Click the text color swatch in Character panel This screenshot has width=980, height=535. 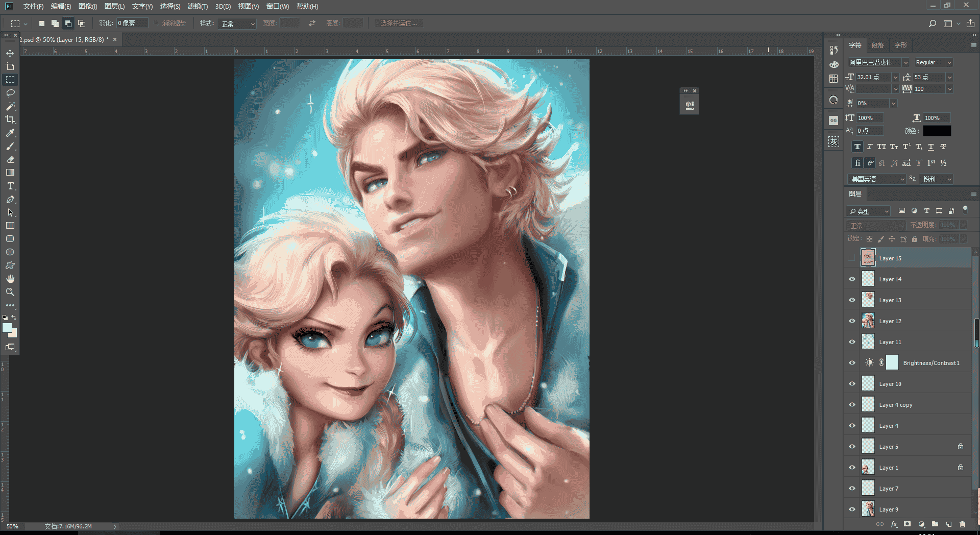[937, 131]
